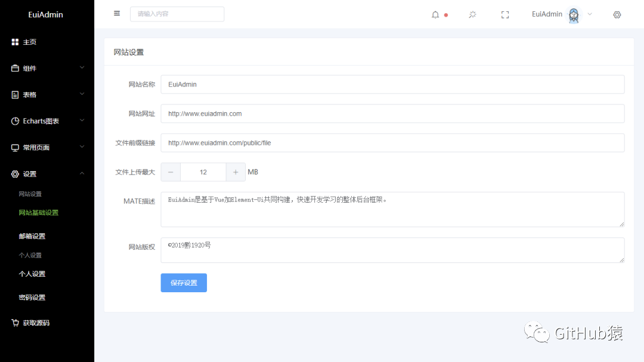The height and width of the screenshot is (362, 644).
Task: Enter fullscreen mode via header icon
Action: click(505, 15)
